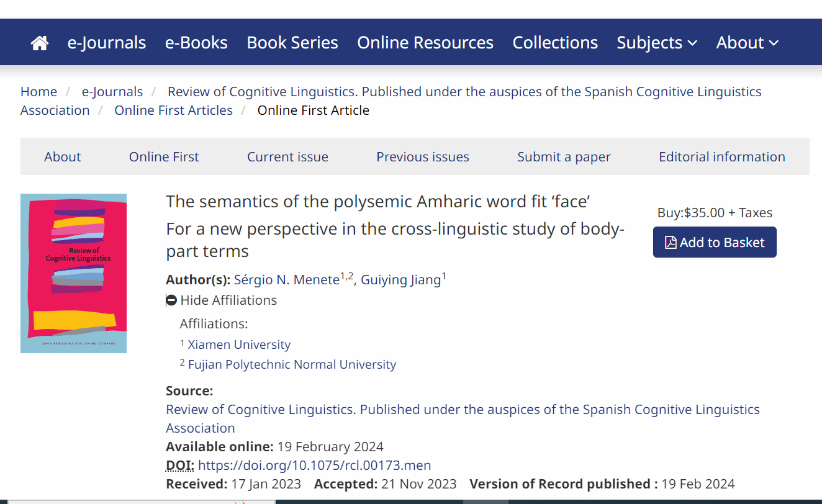Open the About dropdown in top navigation
Image resolution: width=822 pixels, height=504 pixels.
747,43
